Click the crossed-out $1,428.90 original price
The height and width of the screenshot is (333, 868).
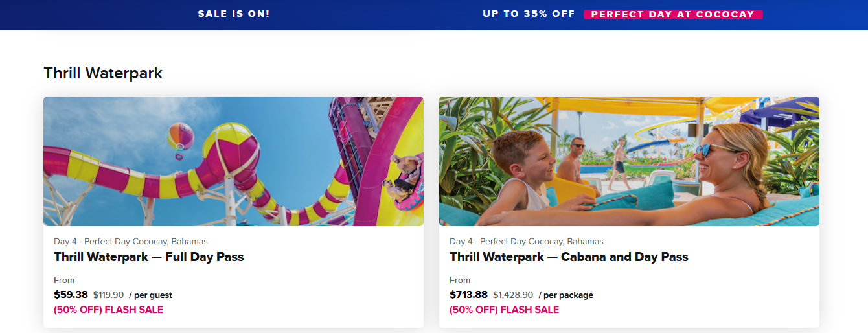(513, 295)
